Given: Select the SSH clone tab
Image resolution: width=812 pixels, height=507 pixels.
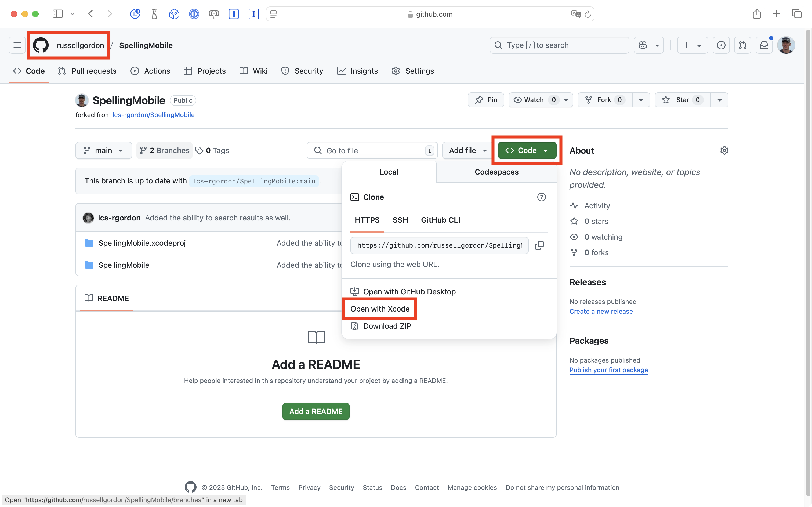Looking at the screenshot, I should 400,220.
